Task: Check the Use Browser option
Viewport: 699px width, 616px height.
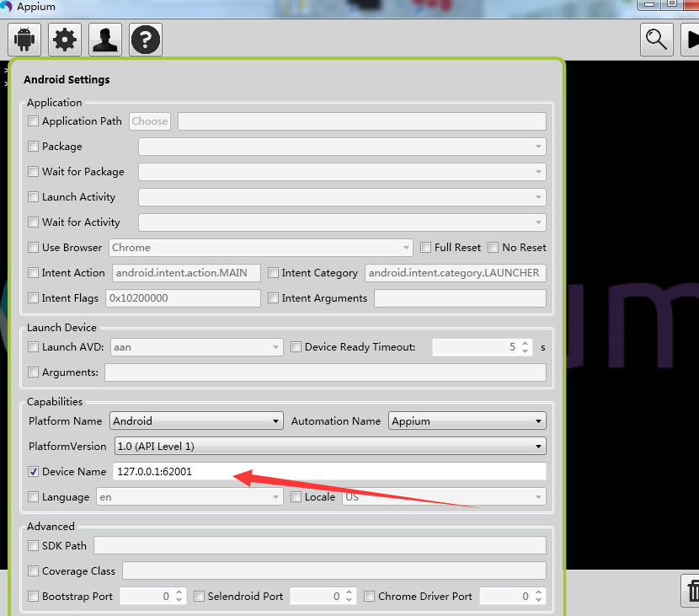Action: (x=34, y=248)
